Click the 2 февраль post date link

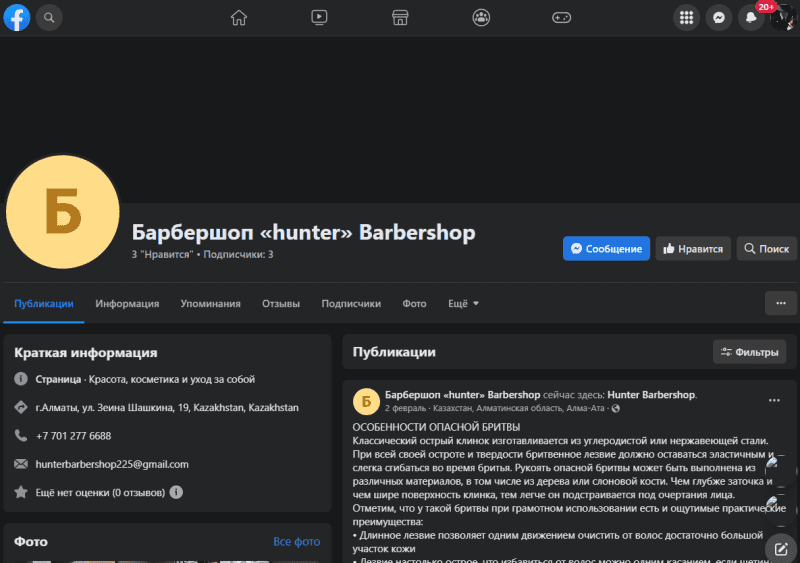405,408
